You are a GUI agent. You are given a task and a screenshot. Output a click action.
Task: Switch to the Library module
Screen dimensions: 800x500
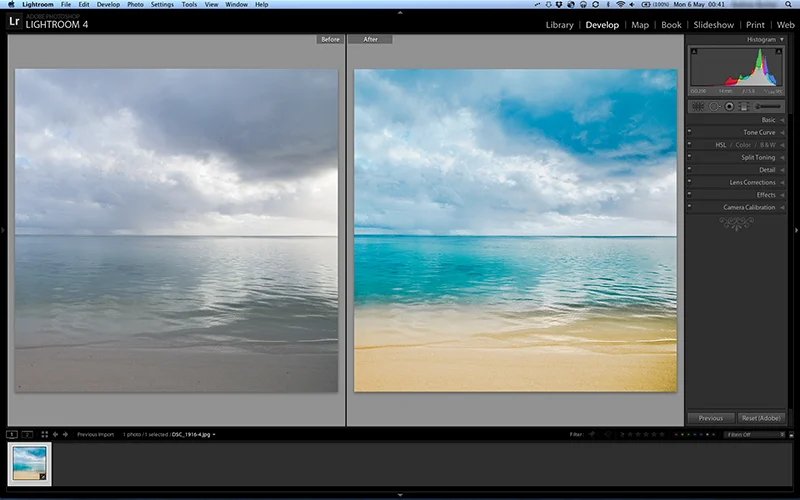pyautogui.click(x=559, y=24)
